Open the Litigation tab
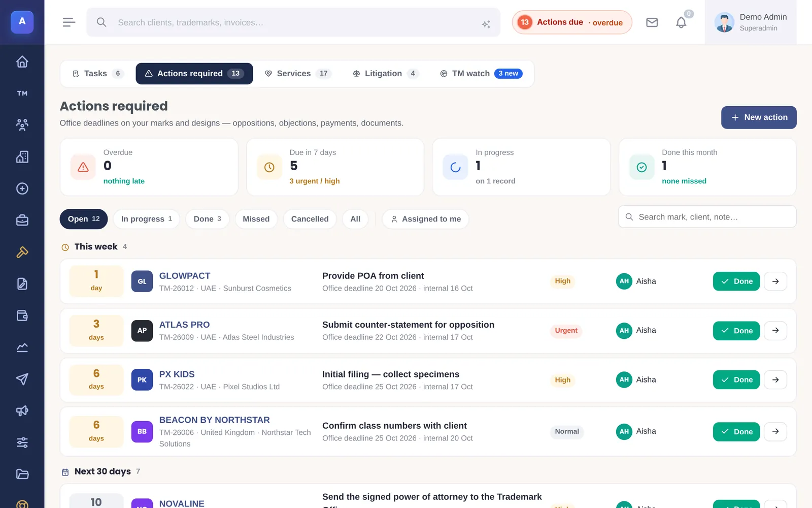The width and height of the screenshot is (812, 508). coord(386,74)
